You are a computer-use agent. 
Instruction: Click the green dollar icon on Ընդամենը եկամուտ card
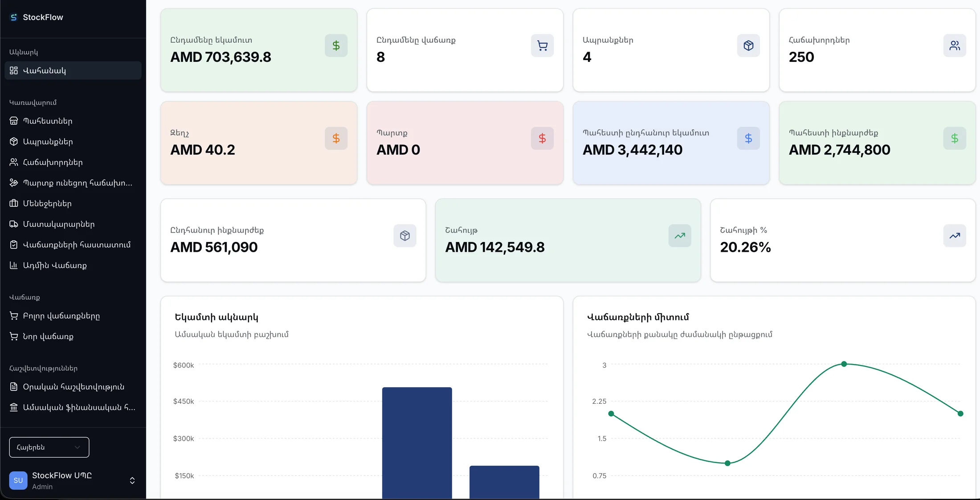[x=336, y=45]
